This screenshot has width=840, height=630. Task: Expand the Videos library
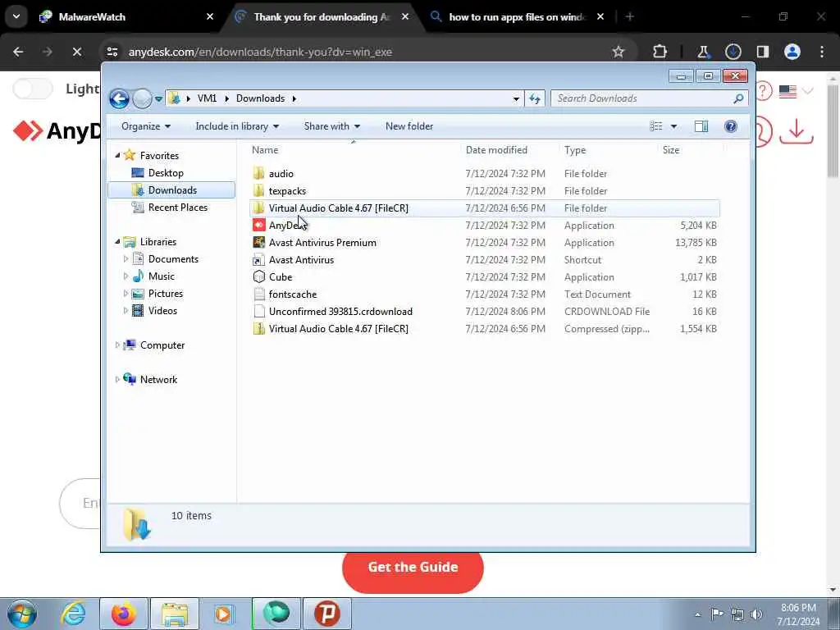click(126, 311)
